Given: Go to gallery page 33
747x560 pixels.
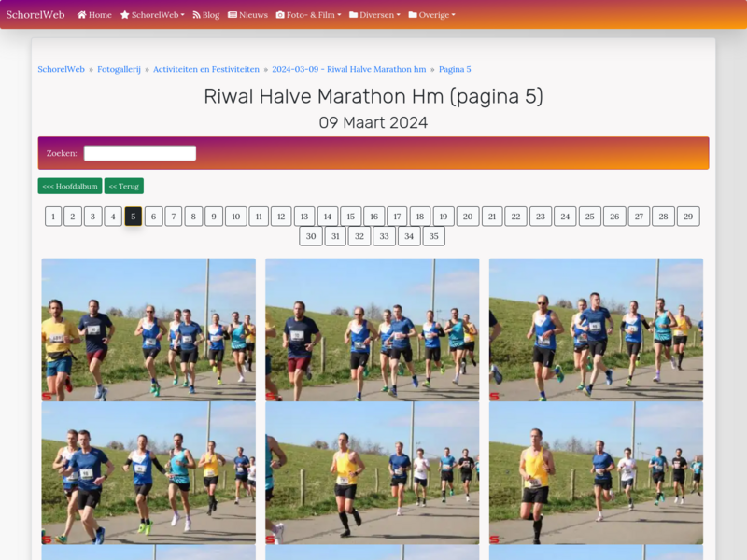Looking at the screenshot, I should [385, 236].
